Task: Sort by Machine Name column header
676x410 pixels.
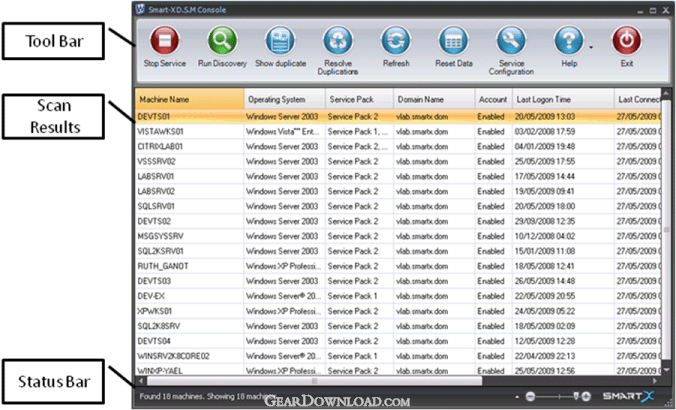Action: tap(190, 99)
